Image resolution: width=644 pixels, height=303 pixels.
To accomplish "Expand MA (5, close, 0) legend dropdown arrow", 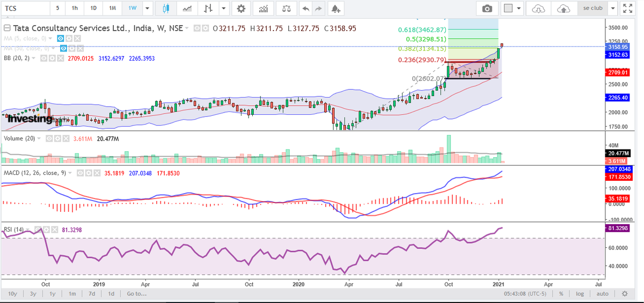I will point(51,39).
